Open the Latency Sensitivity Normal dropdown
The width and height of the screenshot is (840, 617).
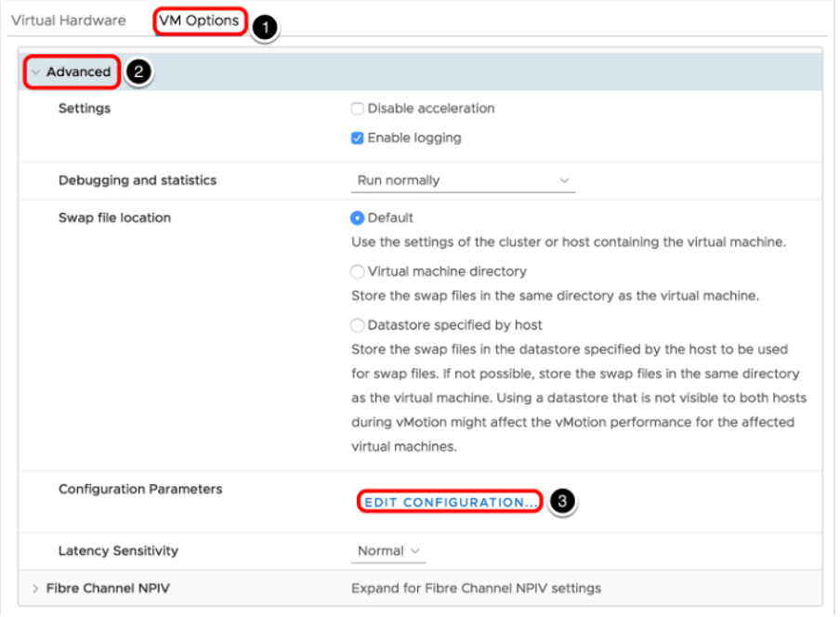point(388,551)
